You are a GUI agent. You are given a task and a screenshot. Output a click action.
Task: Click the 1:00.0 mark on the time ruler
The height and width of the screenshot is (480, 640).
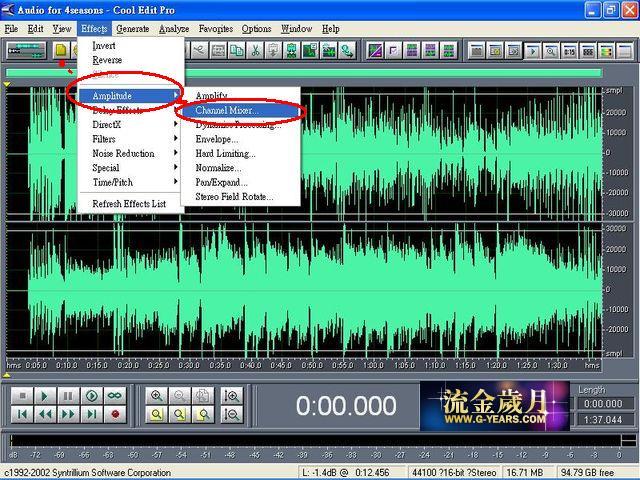tap(373, 365)
